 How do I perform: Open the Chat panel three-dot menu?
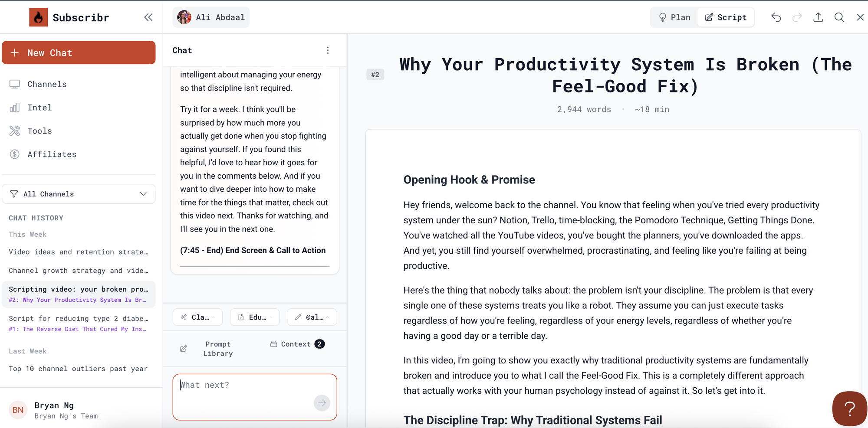coord(328,50)
